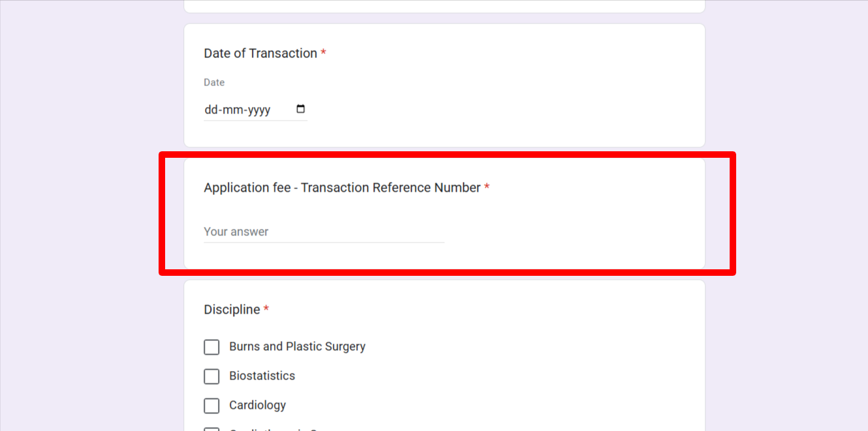
Task: Check the Biostatistics checkbox
Action: pos(211,376)
